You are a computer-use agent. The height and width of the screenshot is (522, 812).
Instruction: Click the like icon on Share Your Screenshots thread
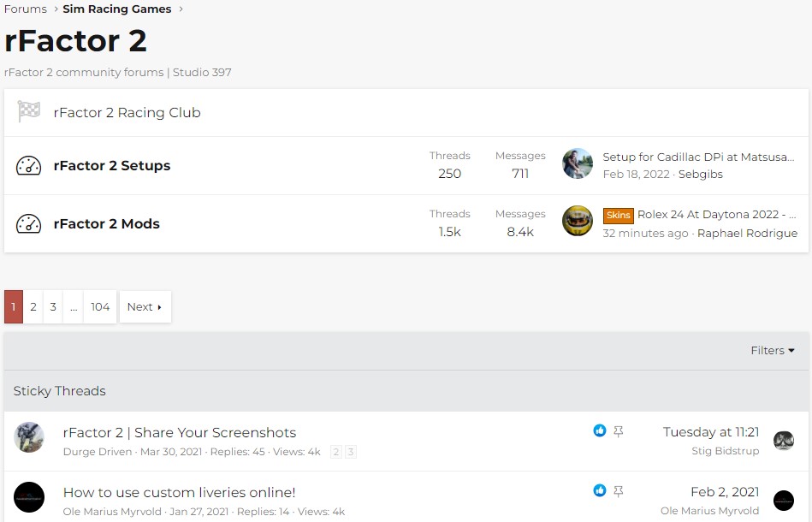pos(600,430)
